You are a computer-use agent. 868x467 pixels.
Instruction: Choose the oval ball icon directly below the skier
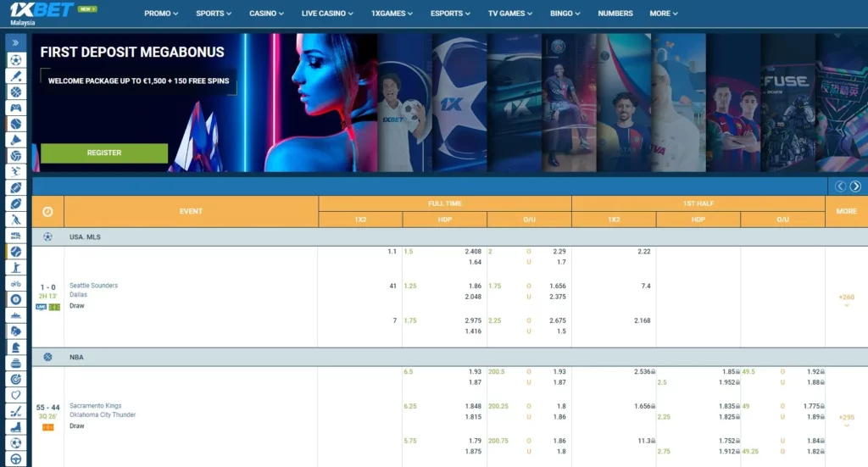[15, 187]
